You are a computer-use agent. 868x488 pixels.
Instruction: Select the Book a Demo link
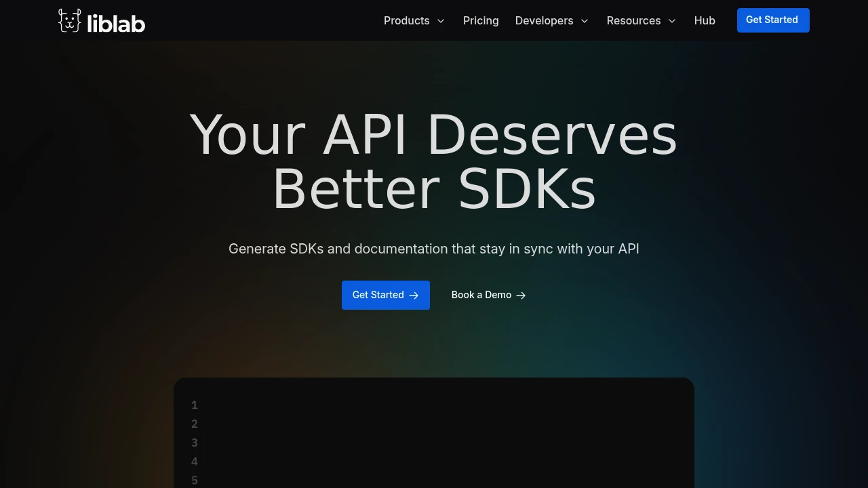point(489,295)
